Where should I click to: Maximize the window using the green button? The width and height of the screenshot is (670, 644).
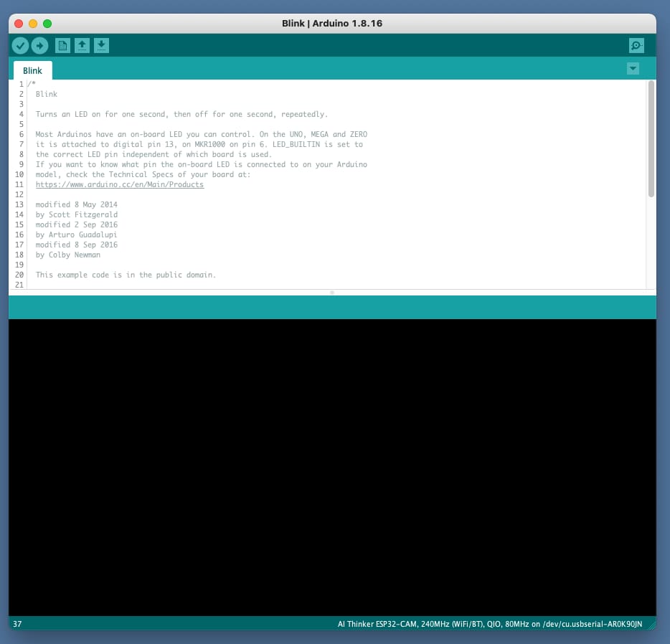pyautogui.click(x=47, y=24)
